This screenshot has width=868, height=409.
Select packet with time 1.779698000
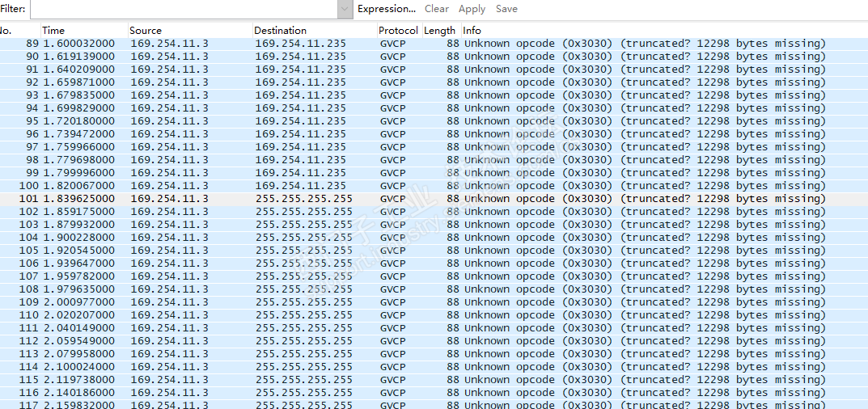tap(434, 160)
